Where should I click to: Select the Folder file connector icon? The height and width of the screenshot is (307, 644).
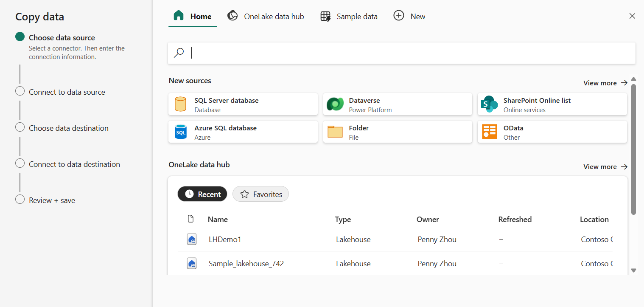click(335, 132)
